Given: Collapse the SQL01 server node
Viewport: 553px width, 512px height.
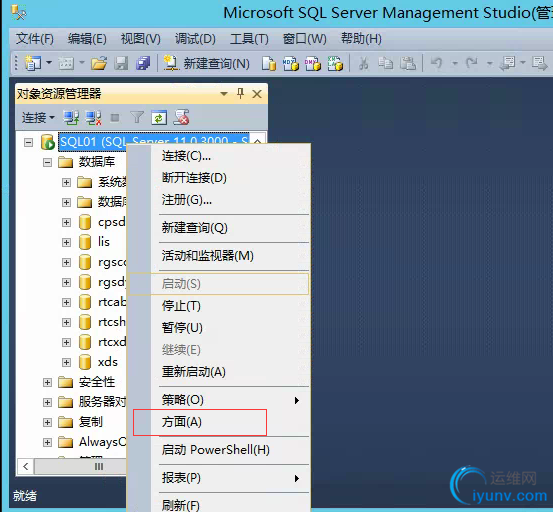Looking at the screenshot, I should [29, 142].
